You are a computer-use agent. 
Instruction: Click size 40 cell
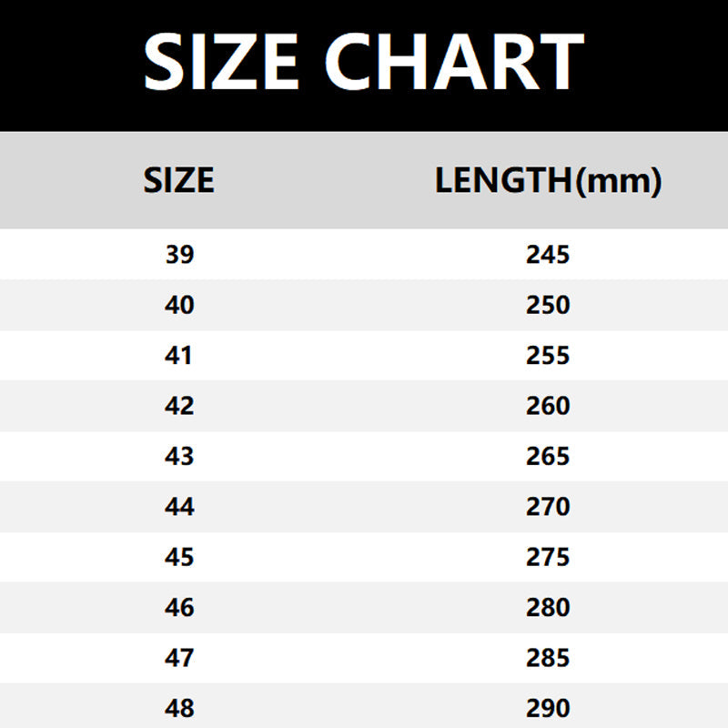[180, 305]
